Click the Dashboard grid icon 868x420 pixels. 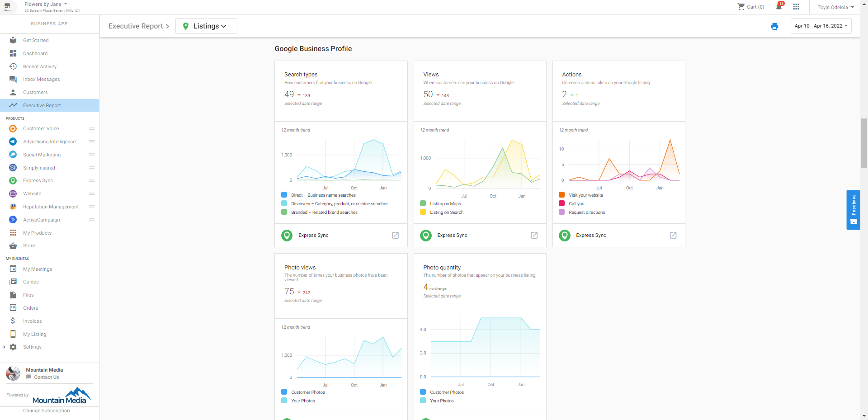[x=13, y=53]
